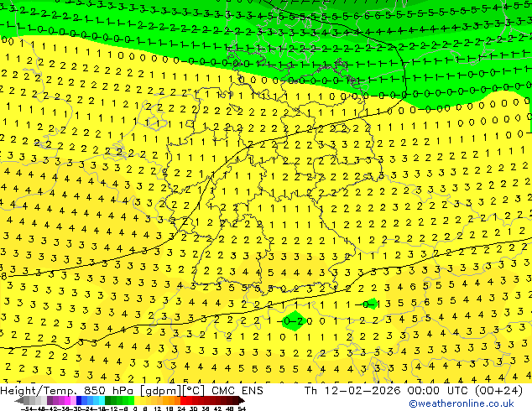This screenshot has width=532, height=411.
Task: Click the 'CMC ENS' model label
Action: click(237, 391)
